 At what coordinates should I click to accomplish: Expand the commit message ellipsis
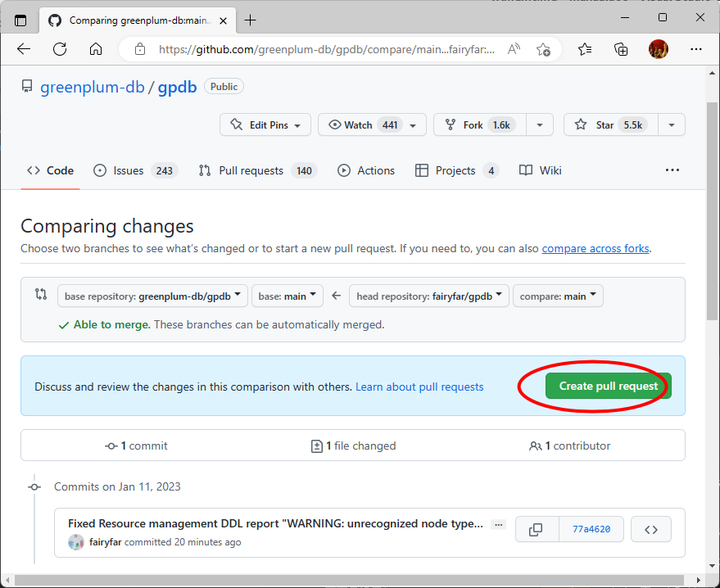pyautogui.click(x=498, y=524)
